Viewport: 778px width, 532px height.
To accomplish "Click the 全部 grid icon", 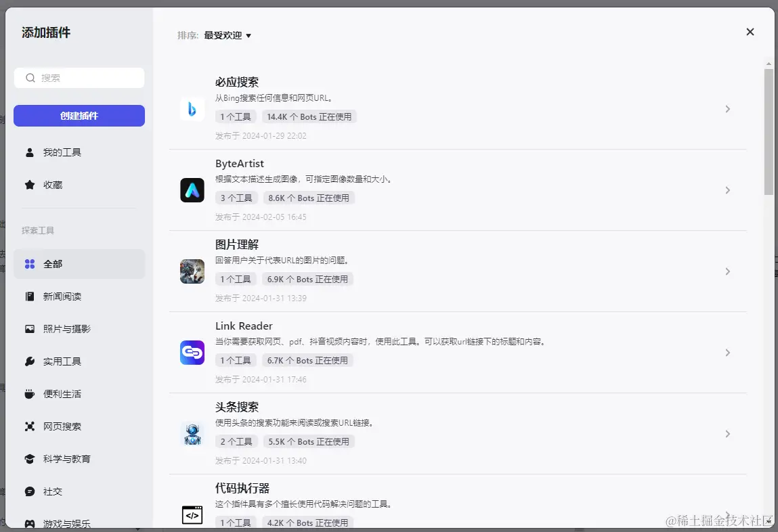I will click(x=30, y=264).
